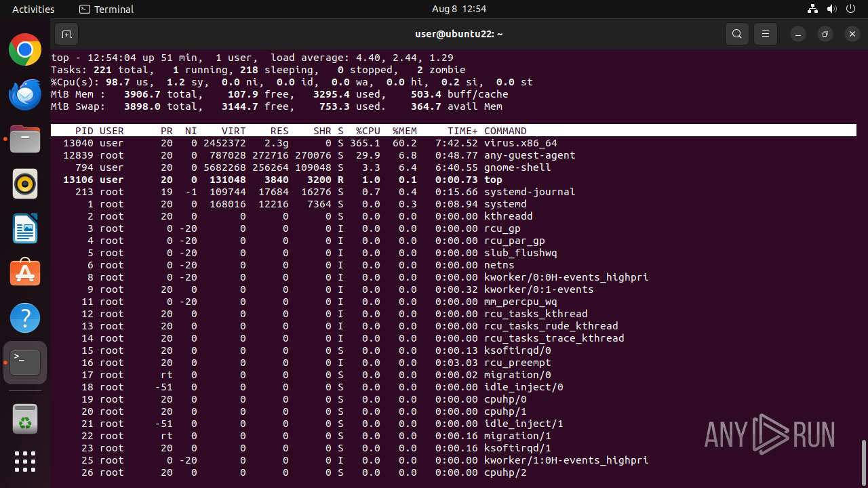Click the PID column header
868x488 pixels.
pyautogui.click(x=84, y=131)
